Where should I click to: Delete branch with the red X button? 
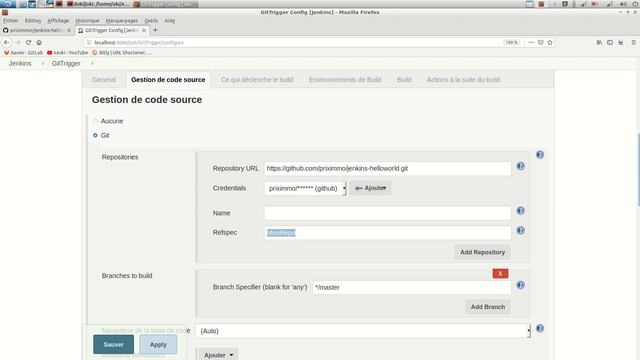500,273
